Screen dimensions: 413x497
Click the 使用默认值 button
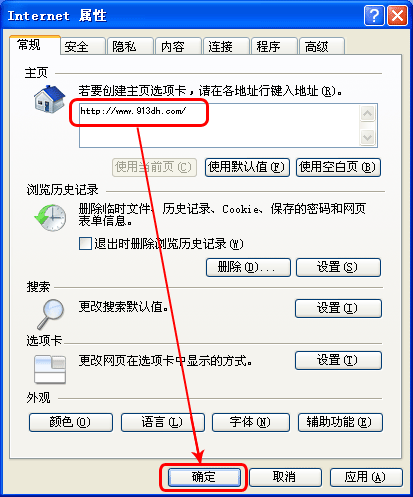[x=247, y=167]
